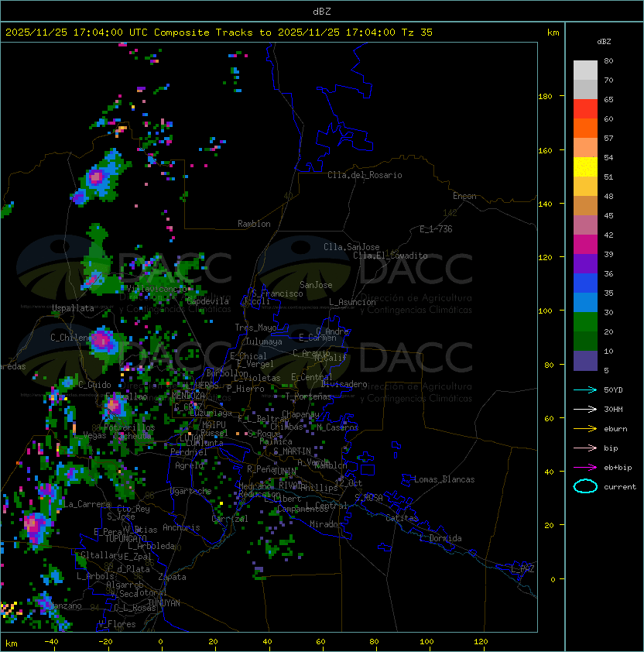The height and width of the screenshot is (652, 644).
Task: Pick the bright yellow dotted swatch on dBZ scale
Action: pos(585,166)
